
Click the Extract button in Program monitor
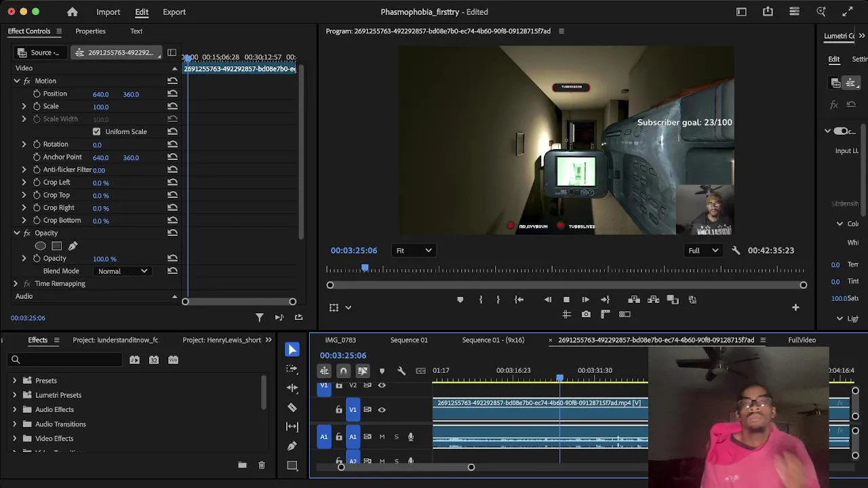(x=654, y=300)
